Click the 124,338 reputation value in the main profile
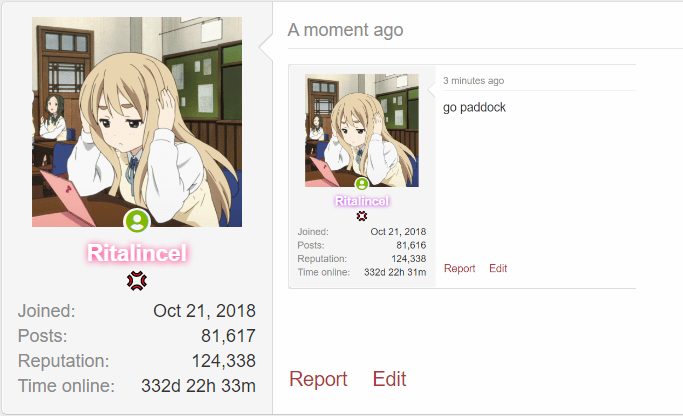The width and height of the screenshot is (683, 416). click(224, 361)
